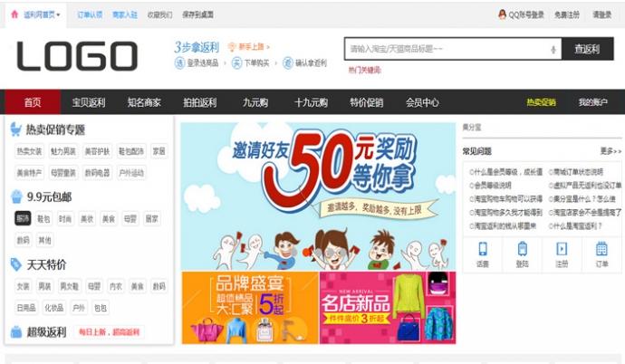Open the 宝贝返利 navigation tab
This screenshot has height=364, width=625.
(x=89, y=102)
